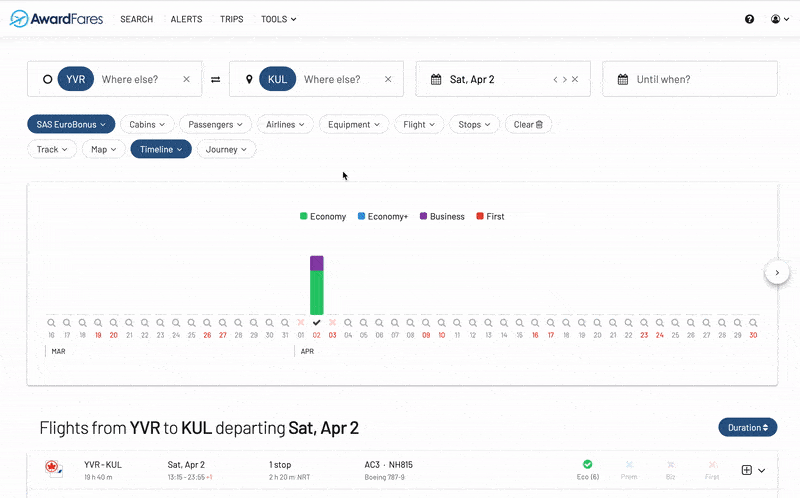Open the Airlines filter dropdown
The width and height of the screenshot is (800, 498).
click(285, 124)
